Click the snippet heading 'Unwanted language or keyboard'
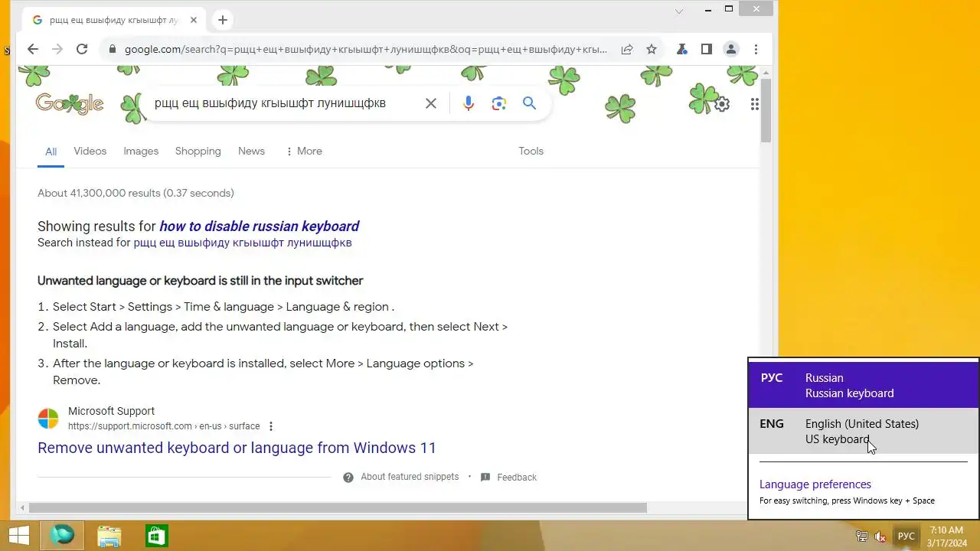 pos(200,281)
